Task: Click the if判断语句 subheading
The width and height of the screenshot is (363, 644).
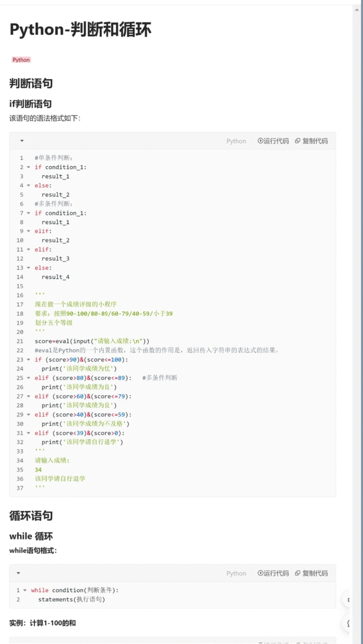Action: click(31, 104)
